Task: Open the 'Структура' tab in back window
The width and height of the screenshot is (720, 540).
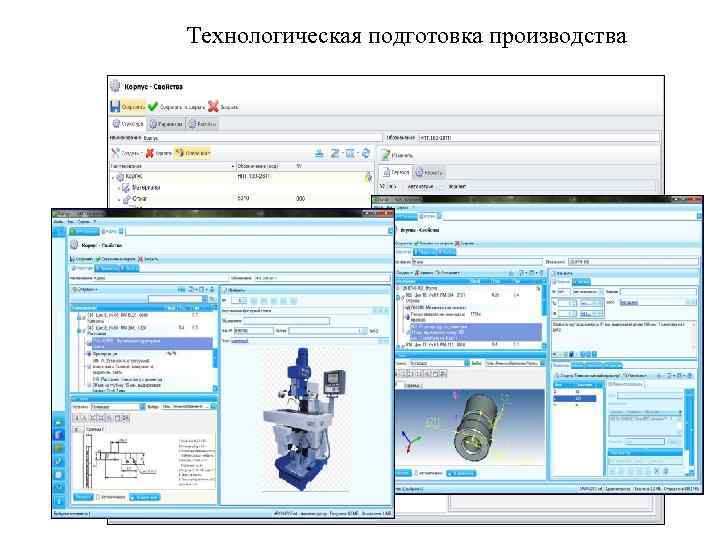Action: (129, 124)
